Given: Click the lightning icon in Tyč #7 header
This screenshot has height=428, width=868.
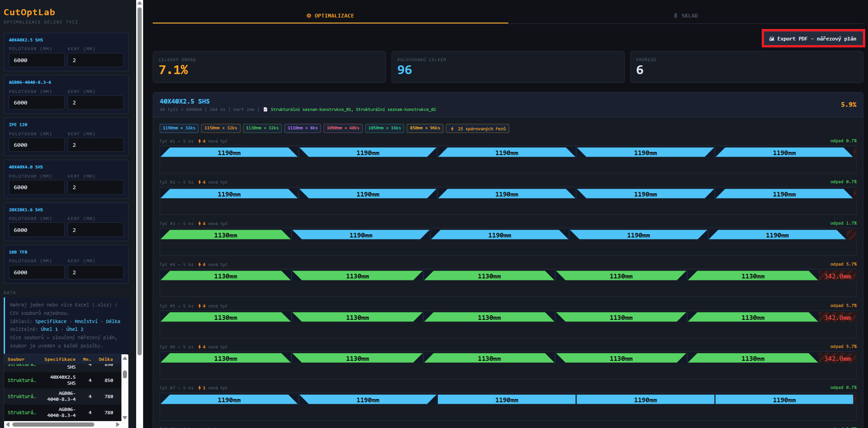Looking at the screenshot, I should (x=199, y=388).
